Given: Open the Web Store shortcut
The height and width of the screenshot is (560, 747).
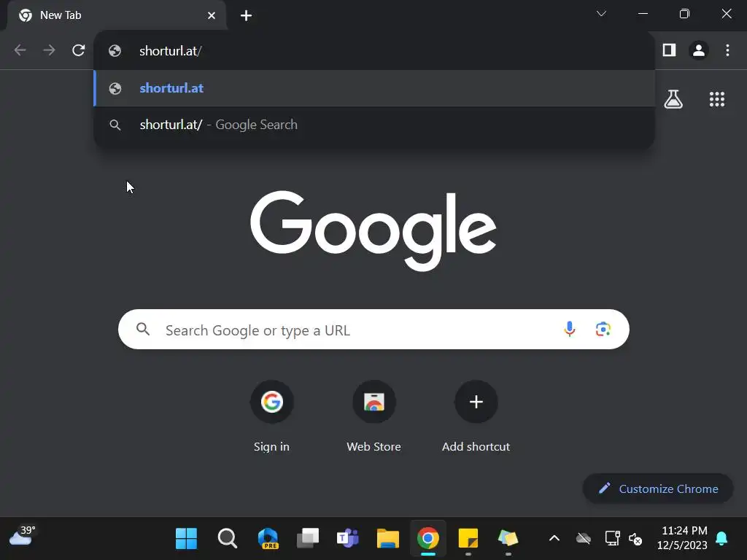Looking at the screenshot, I should click(374, 416).
